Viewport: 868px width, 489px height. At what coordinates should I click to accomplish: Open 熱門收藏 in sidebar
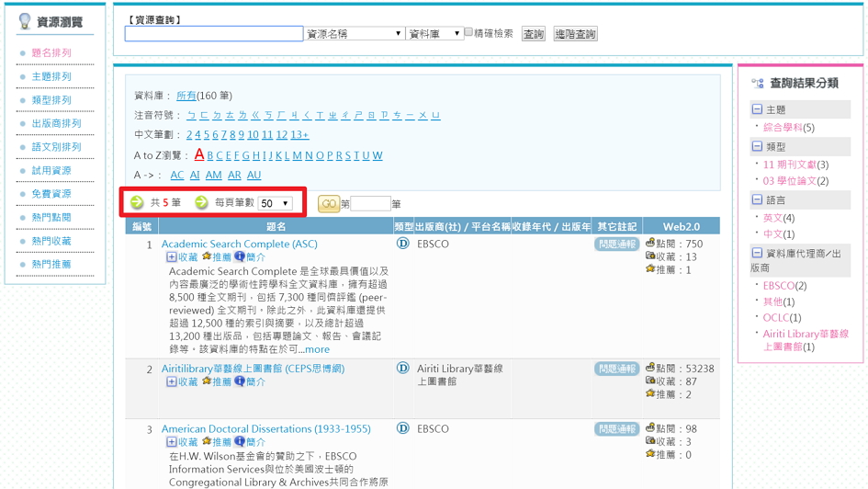(51, 241)
